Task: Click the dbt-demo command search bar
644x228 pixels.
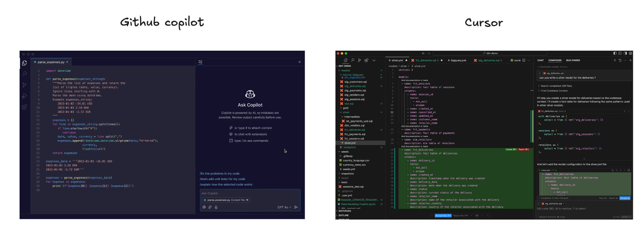Action: [490, 53]
